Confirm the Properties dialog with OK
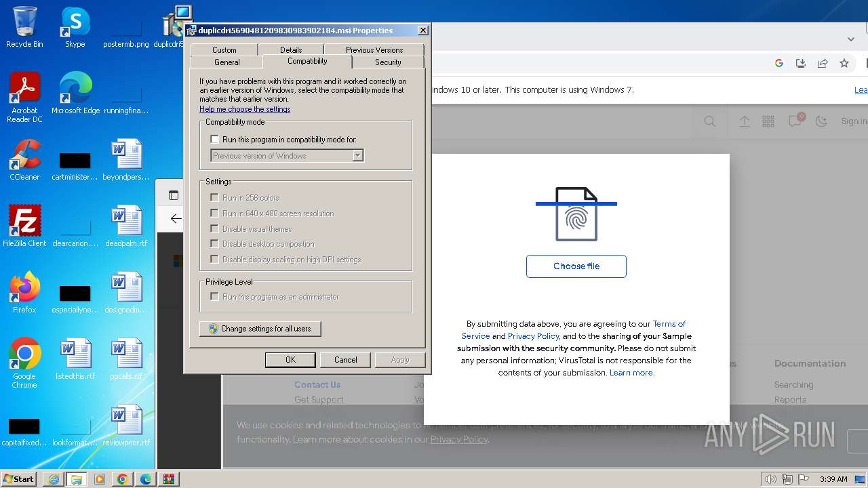Viewport: 868px width, 488px height. pyautogui.click(x=290, y=360)
